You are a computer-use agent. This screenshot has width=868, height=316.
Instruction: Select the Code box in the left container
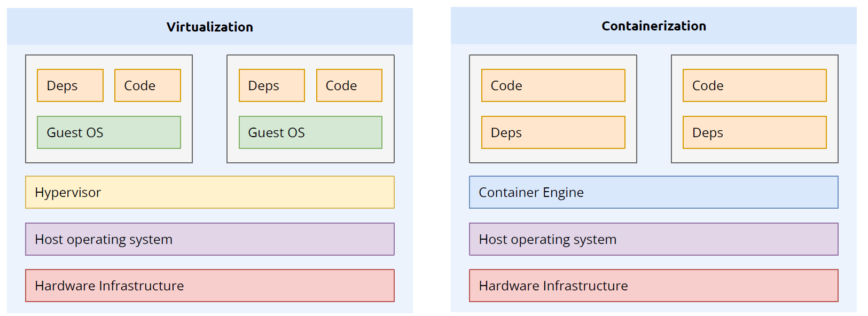(x=553, y=85)
